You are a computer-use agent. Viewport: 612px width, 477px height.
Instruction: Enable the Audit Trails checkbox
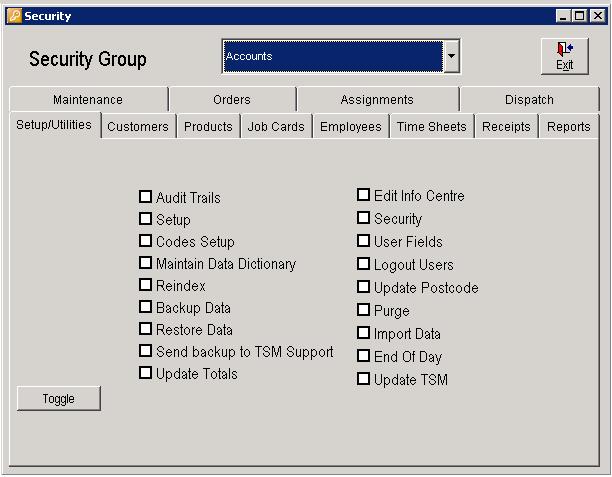click(146, 197)
